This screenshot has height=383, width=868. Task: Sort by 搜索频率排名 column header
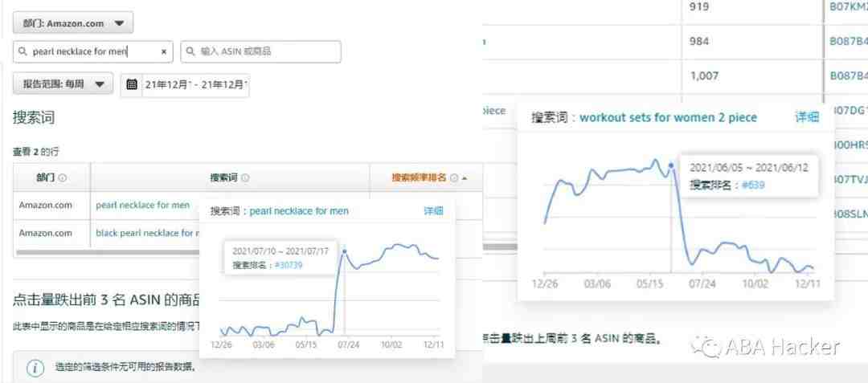click(419, 177)
